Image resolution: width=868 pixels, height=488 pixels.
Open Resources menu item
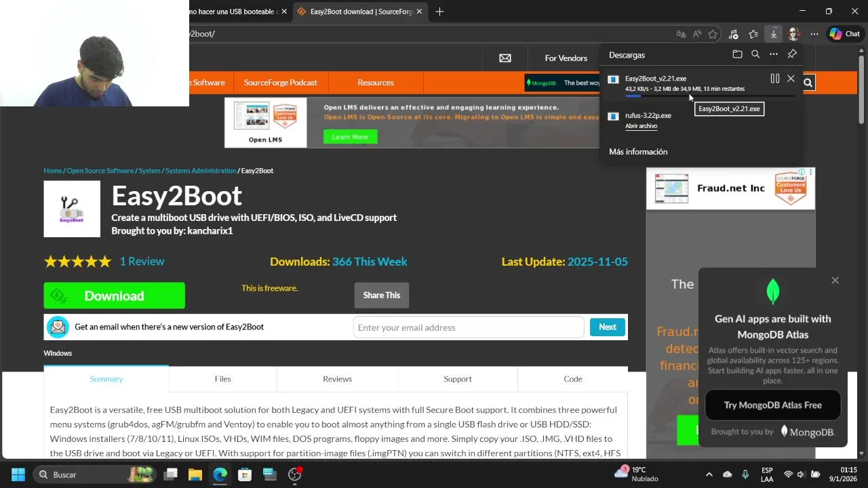[x=376, y=83]
